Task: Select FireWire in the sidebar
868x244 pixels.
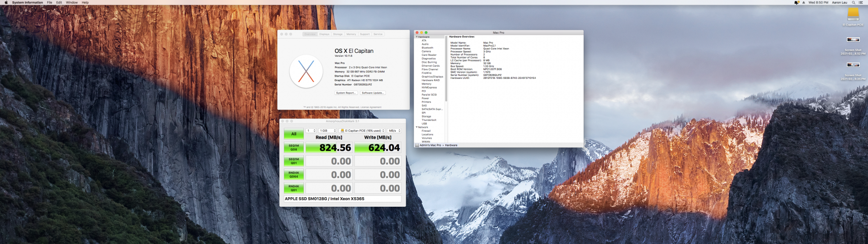Action: point(427,73)
